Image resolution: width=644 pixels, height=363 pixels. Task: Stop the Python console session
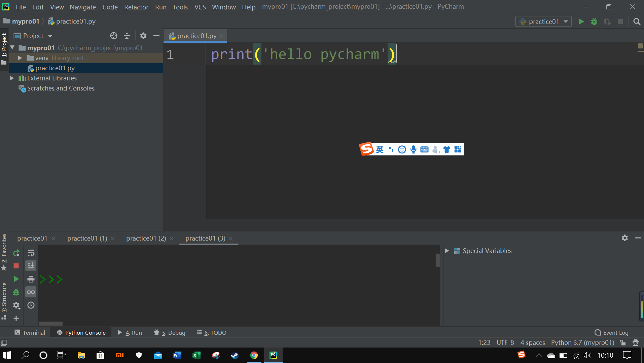[16, 266]
